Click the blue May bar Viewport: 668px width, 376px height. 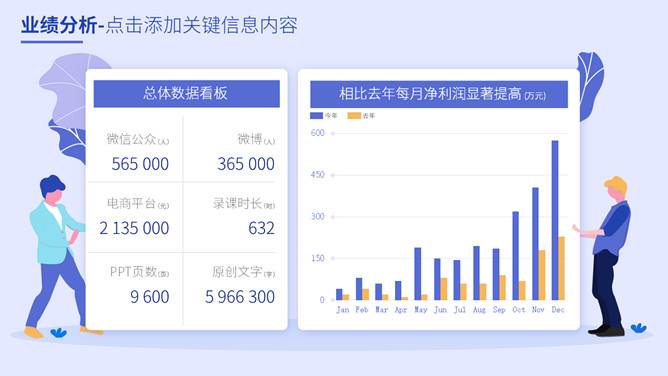(x=418, y=274)
